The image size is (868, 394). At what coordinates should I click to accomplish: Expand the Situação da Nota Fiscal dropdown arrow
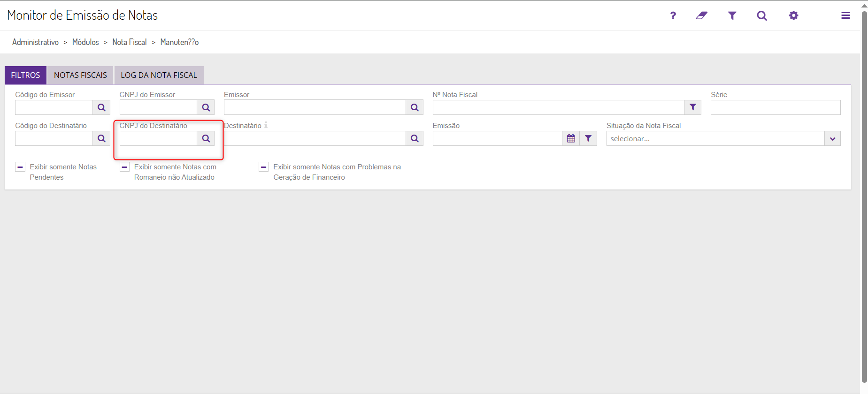[x=832, y=138]
